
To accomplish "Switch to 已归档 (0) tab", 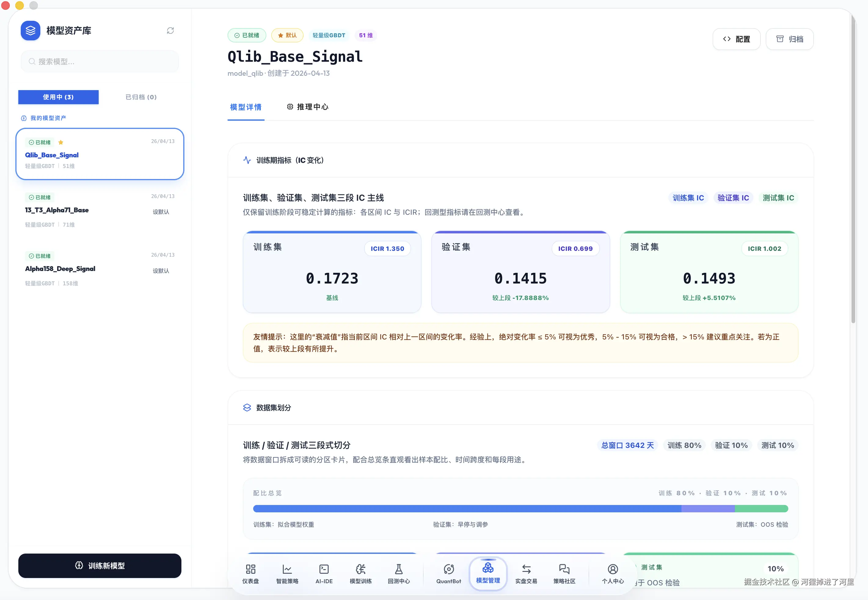I will coord(141,97).
